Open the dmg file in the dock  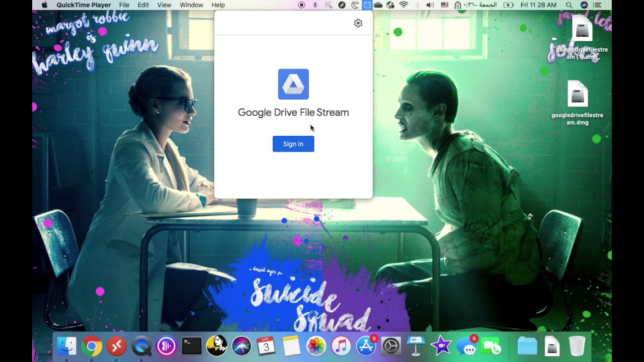[552, 346]
